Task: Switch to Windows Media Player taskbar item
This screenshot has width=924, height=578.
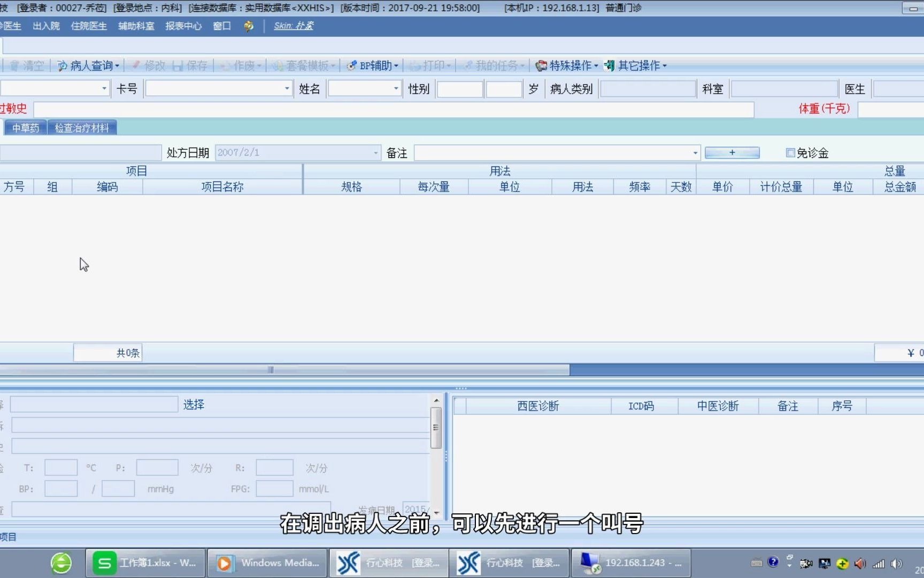Action: tap(267, 563)
